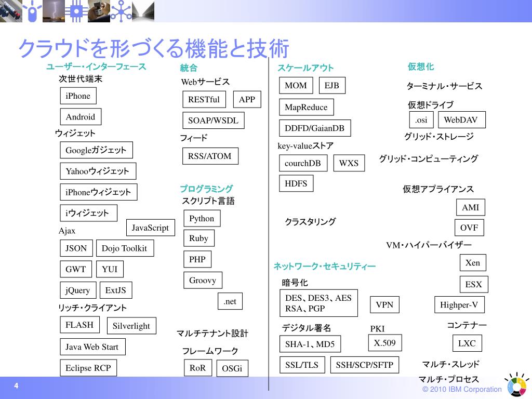
Task: Select the Python box
Action: tap(202, 219)
